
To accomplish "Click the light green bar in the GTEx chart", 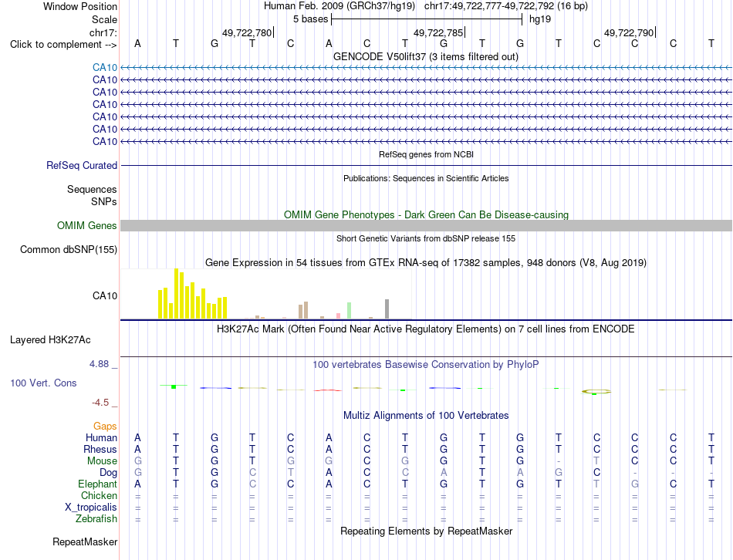I will [x=349, y=310].
